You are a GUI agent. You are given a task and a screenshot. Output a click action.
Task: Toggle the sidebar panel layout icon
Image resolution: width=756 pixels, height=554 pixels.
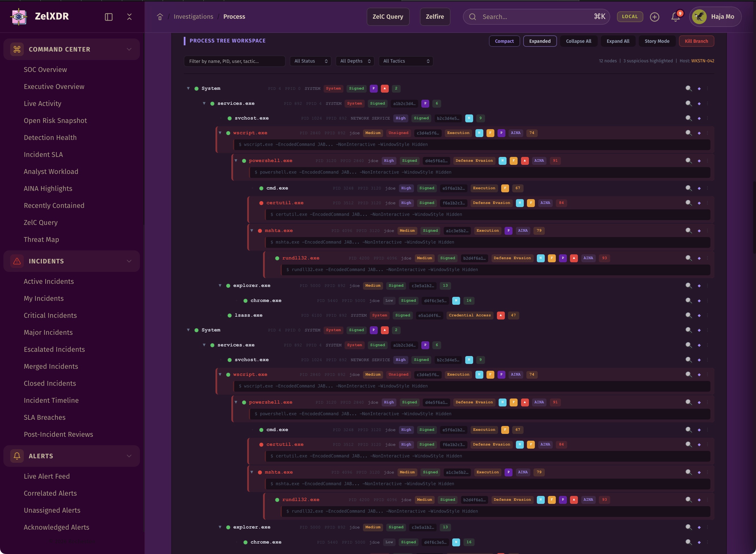pos(109,17)
